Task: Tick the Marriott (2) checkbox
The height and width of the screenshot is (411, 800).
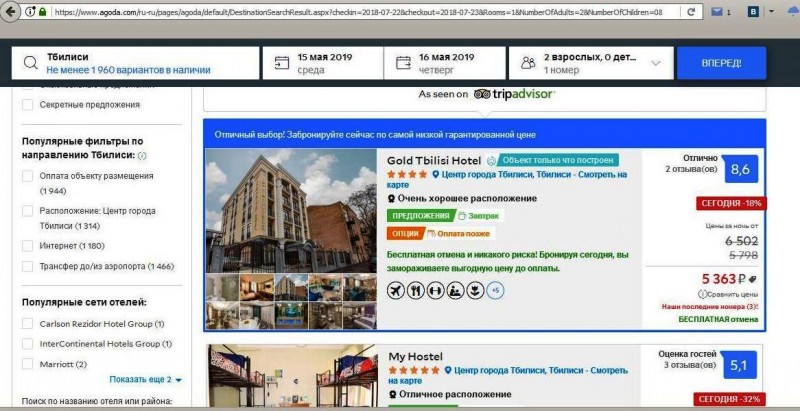Action: tap(28, 364)
